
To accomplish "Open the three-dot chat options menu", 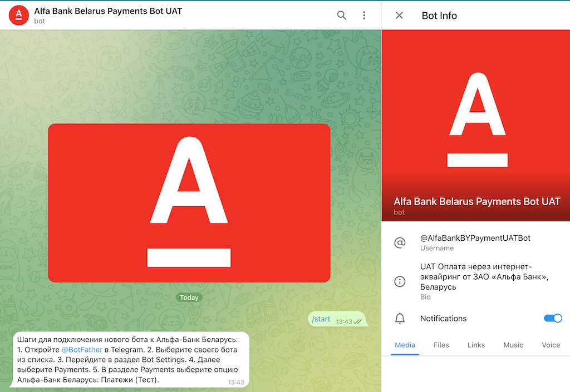I will pyautogui.click(x=364, y=15).
